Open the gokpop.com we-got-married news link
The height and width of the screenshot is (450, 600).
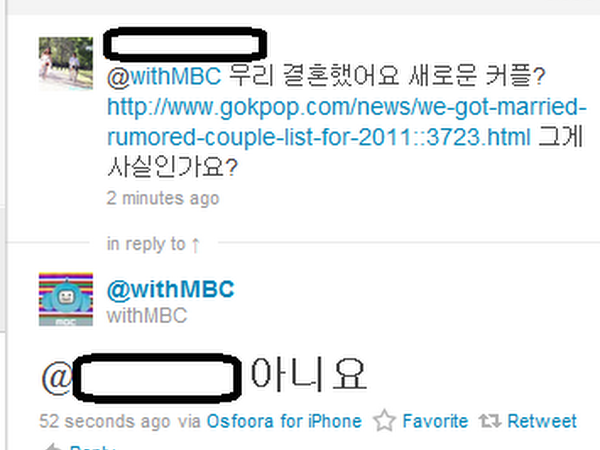[x=346, y=122]
